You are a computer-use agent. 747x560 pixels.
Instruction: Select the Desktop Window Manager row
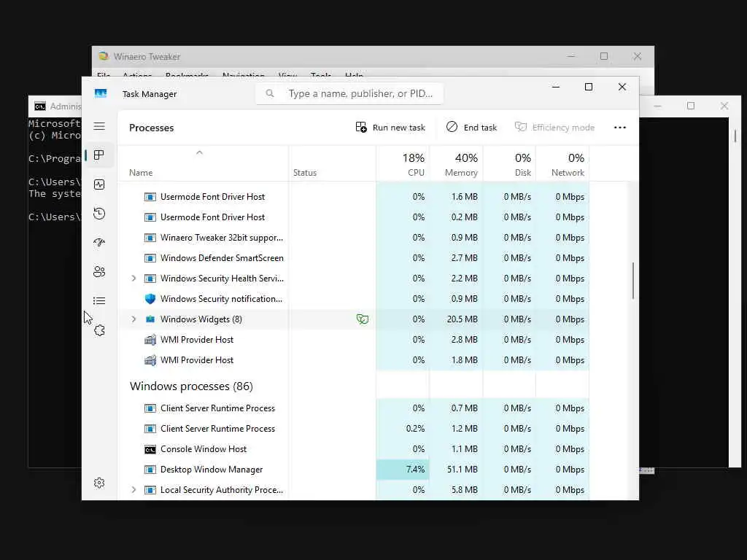354,470
